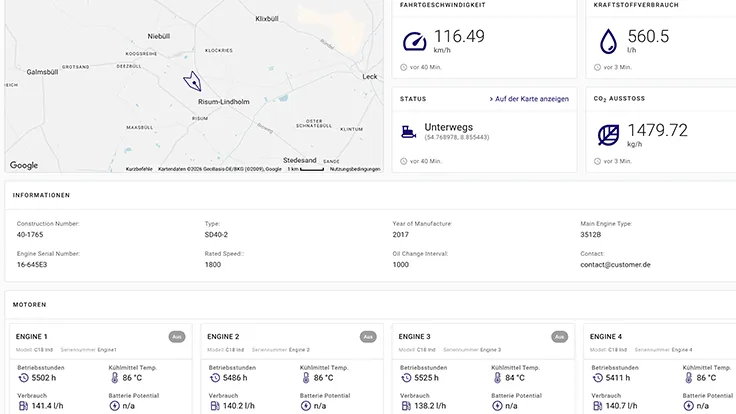The height and width of the screenshot is (414, 736).
Task: Click the CO2 leaf icon beside 1479.72
Action: pyautogui.click(x=608, y=135)
